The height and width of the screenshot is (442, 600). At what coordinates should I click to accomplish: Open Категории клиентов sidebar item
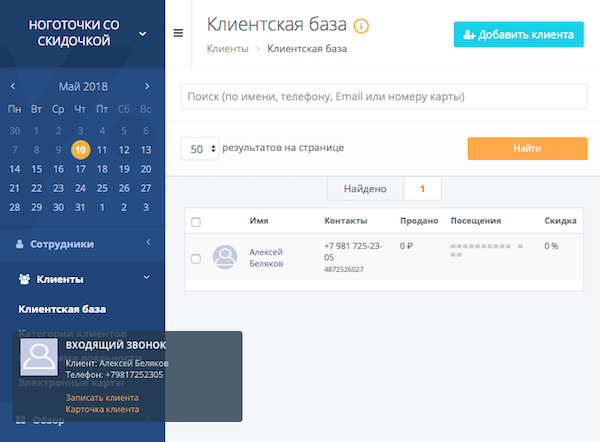pos(73,334)
